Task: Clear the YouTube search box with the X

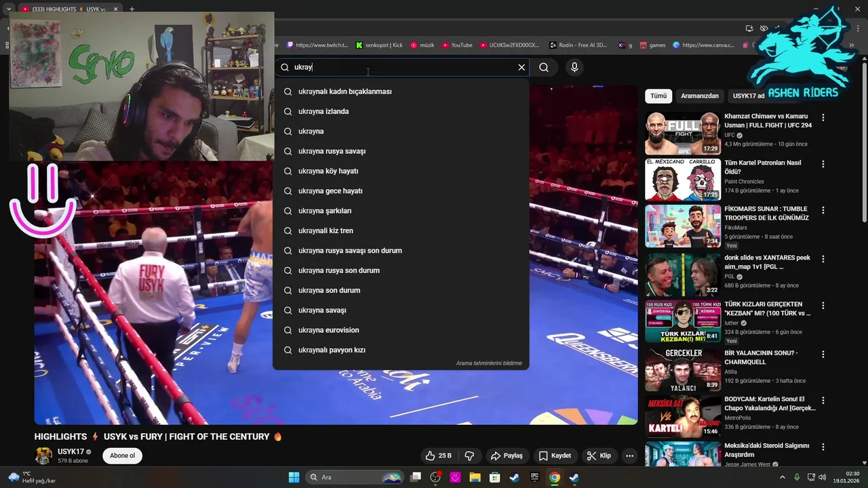Action: coord(521,67)
